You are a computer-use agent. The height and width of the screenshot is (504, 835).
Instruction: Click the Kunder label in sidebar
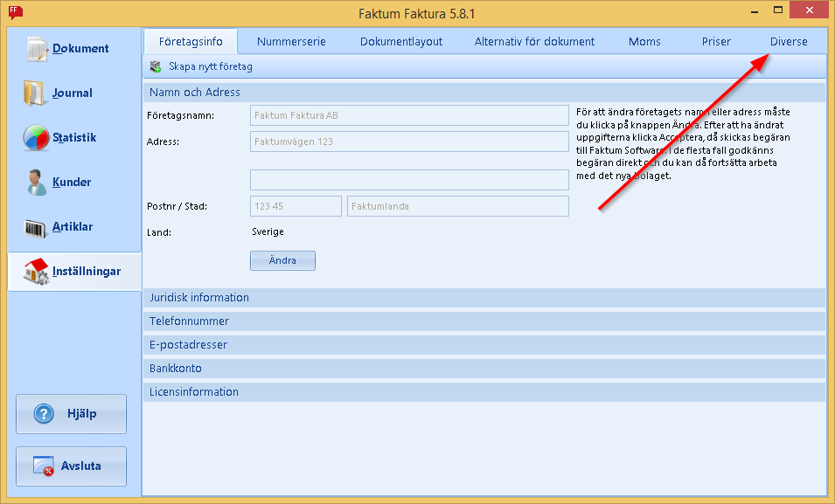pyautogui.click(x=72, y=182)
